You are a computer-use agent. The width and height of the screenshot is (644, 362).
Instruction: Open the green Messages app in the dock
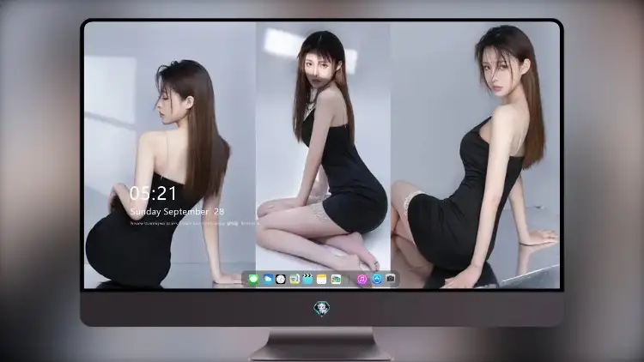point(253,280)
